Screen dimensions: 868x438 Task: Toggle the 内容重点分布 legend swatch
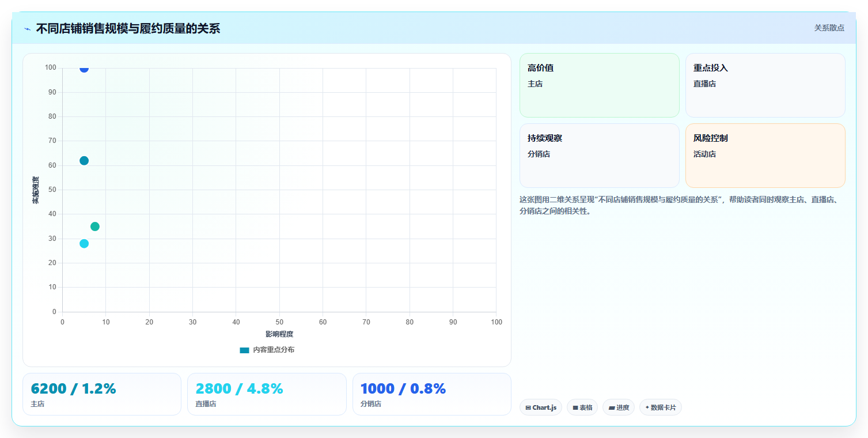[x=244, y=350]
